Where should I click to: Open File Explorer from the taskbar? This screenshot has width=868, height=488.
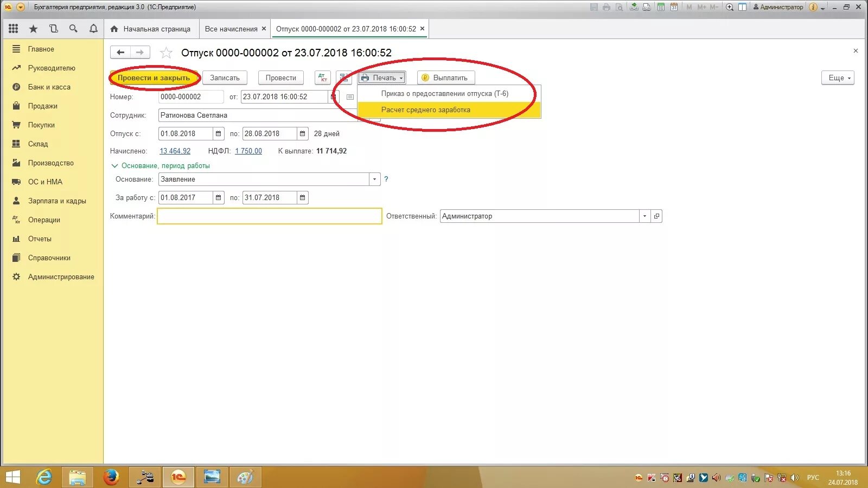(78, 477)
